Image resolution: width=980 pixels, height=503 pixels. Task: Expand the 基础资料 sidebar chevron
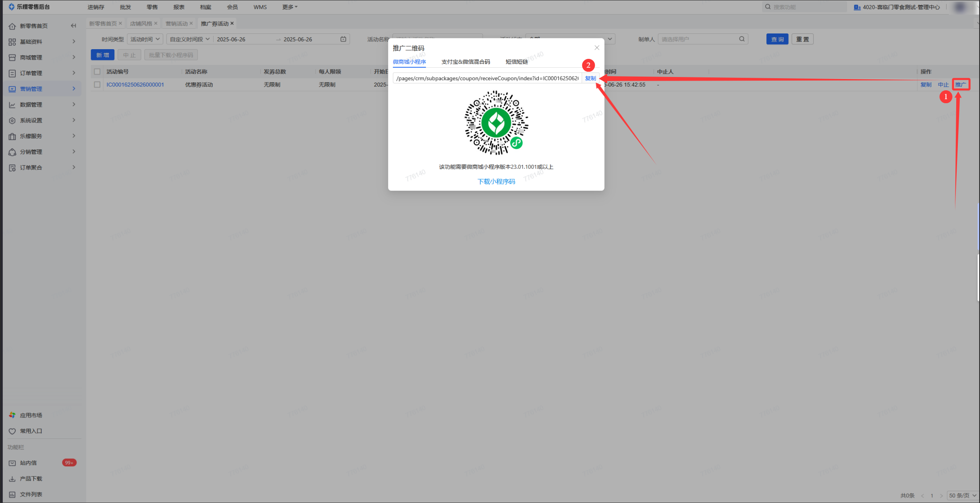click(74, 42)
